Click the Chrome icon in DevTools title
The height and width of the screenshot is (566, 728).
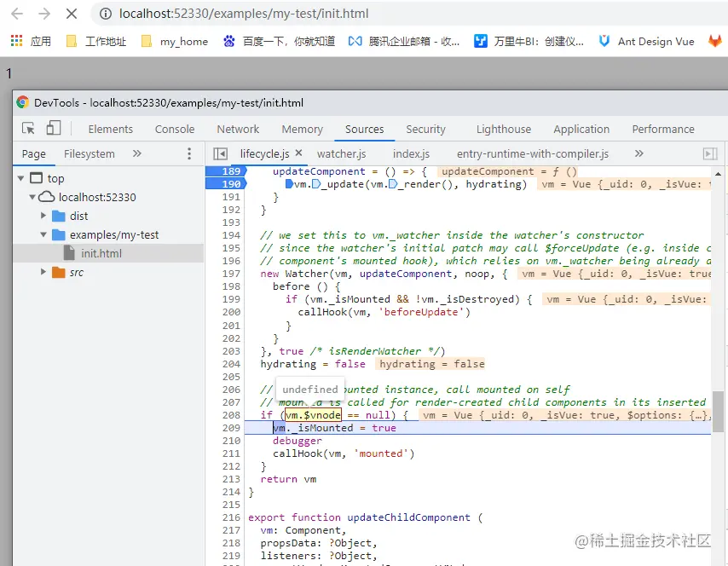pyautogui.click(x=22, y=102)
